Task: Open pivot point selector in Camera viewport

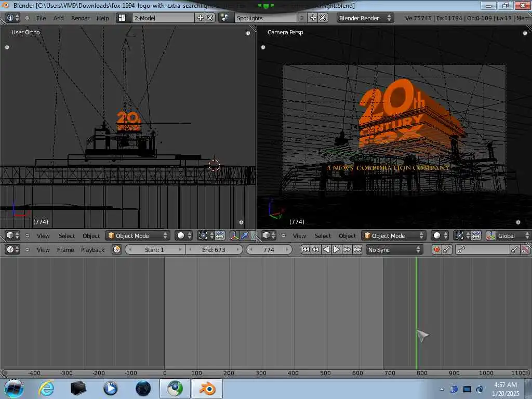Action: tap(462, 235)
